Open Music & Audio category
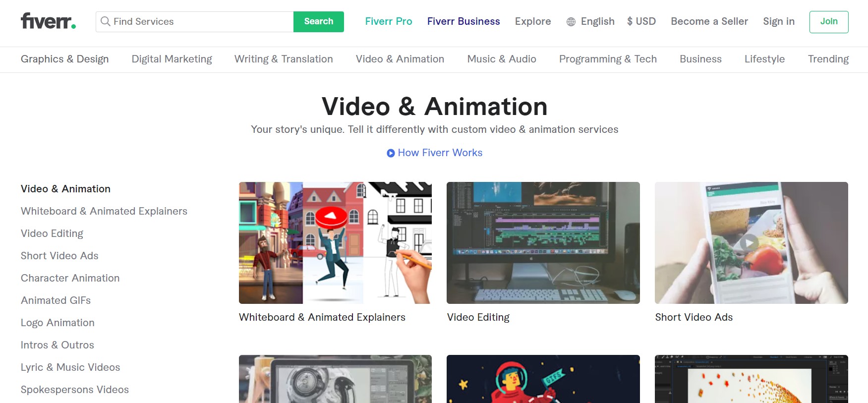This screenshot has width=868, height=403. click(x=502, y=59)
